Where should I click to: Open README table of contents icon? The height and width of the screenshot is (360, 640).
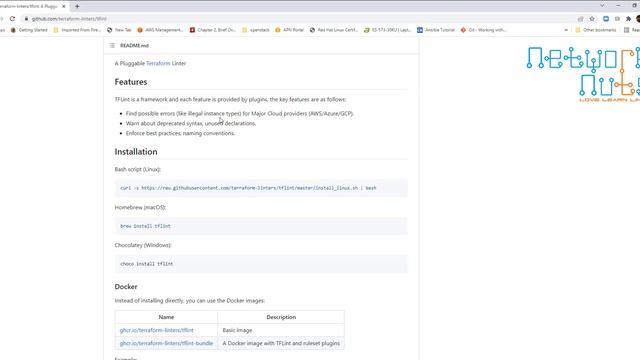112,45
